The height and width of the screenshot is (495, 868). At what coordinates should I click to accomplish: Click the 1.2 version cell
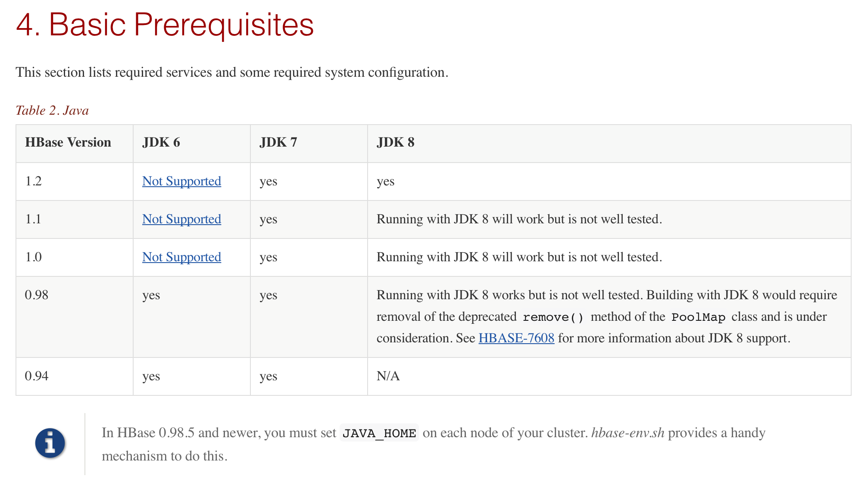[x=34, y=181]
